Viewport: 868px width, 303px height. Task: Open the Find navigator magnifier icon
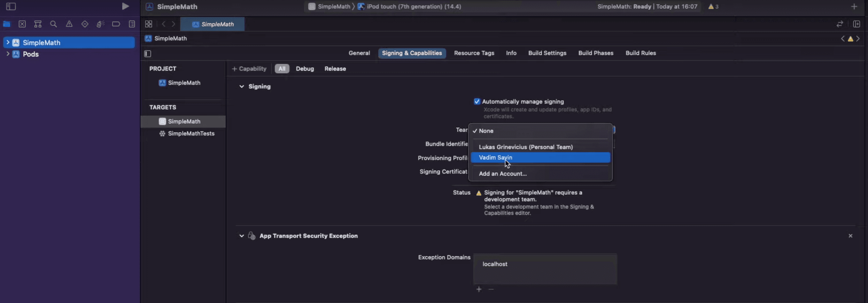[x=53, y=24]
